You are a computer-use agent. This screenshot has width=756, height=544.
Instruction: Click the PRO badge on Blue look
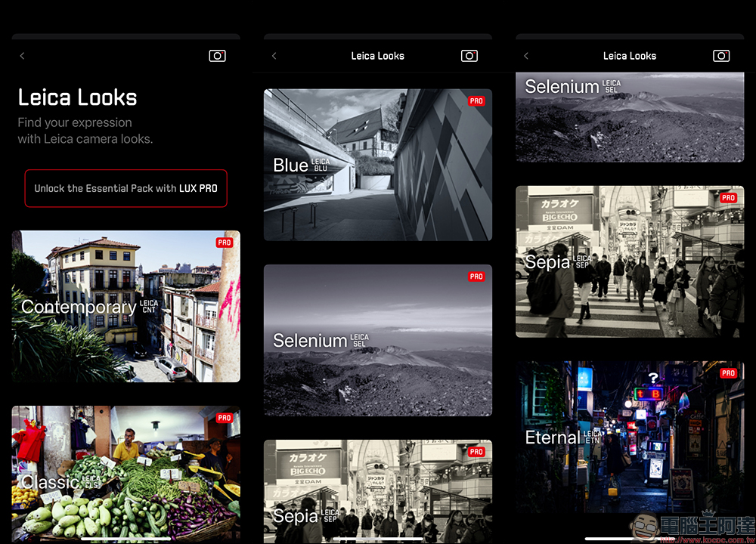[x=476, y=101]
